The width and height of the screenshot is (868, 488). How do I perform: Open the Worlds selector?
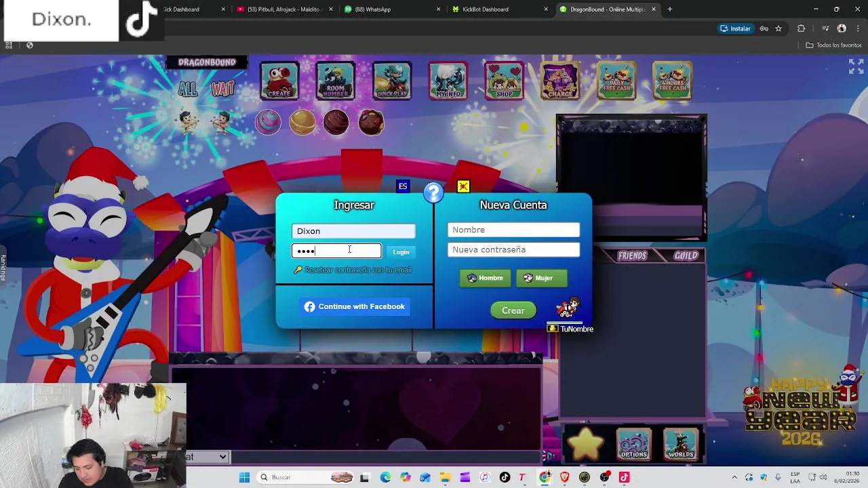681,445
